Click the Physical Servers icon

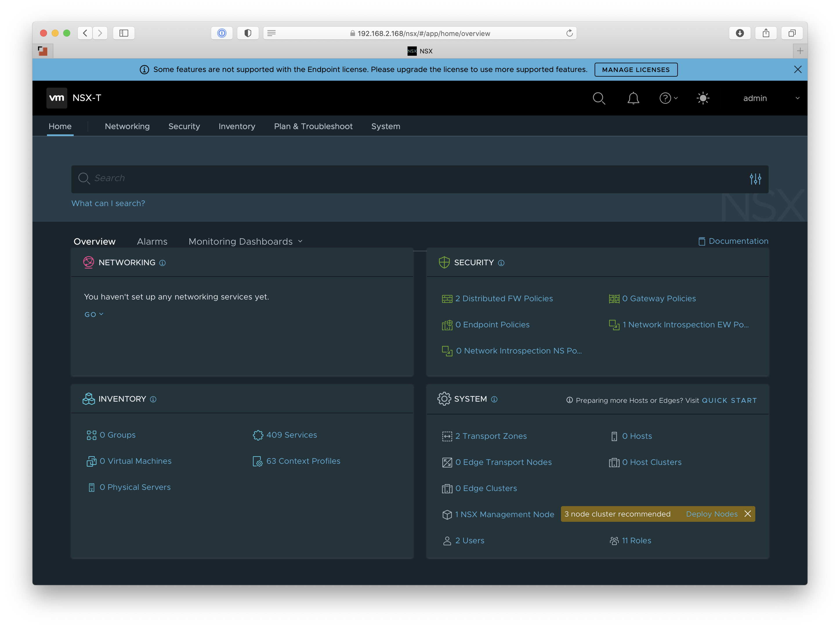92,488
